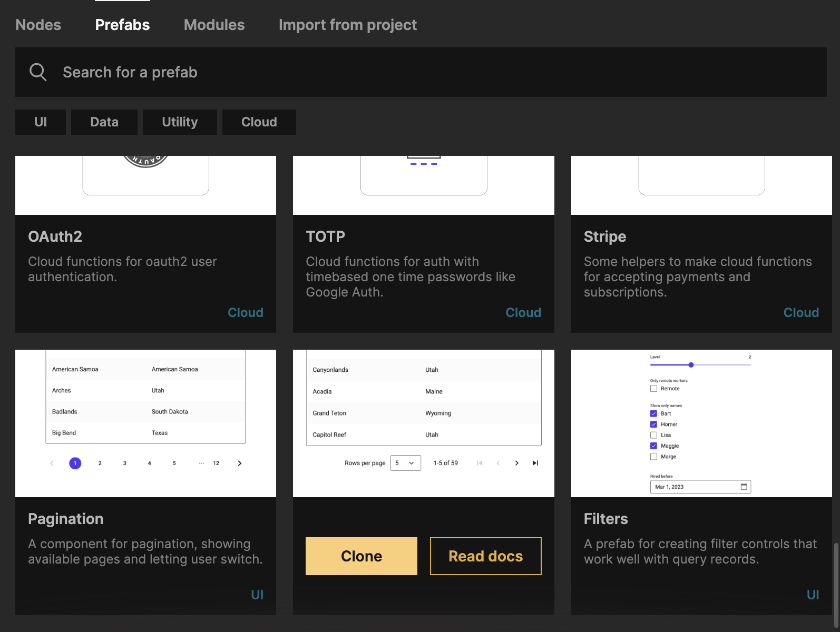Toggle the Remote checkbox
Image resolution: width=840 pixels, height=632 pixels.
click(x=653, y=389)
